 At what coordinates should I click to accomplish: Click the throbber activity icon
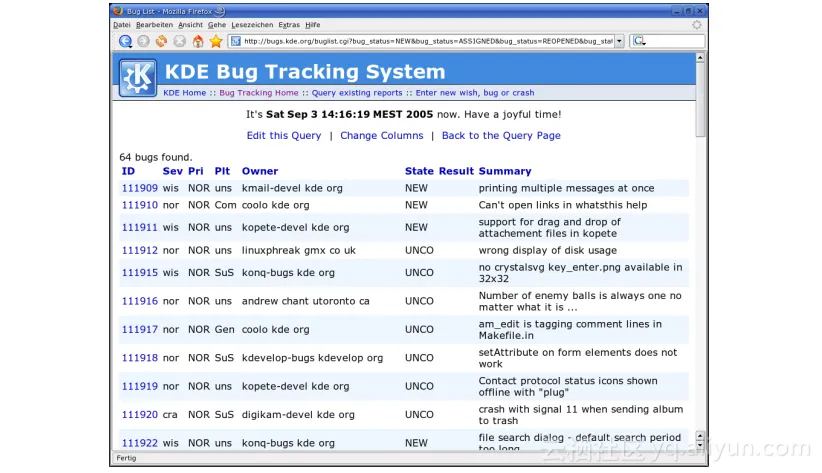tap(697, 25)
